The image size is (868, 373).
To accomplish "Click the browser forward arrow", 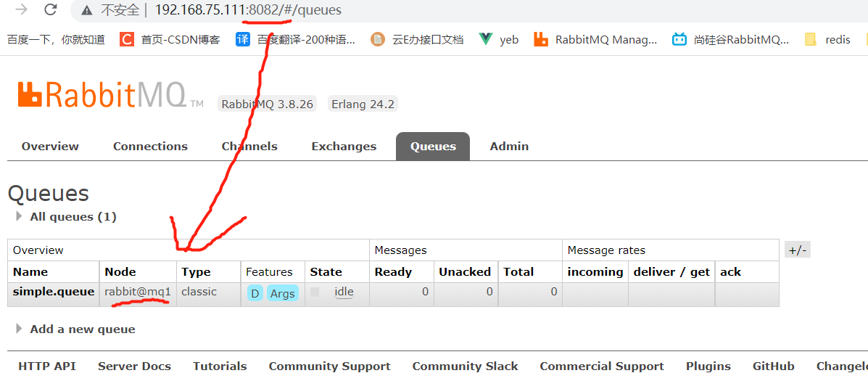I will 22,9.
